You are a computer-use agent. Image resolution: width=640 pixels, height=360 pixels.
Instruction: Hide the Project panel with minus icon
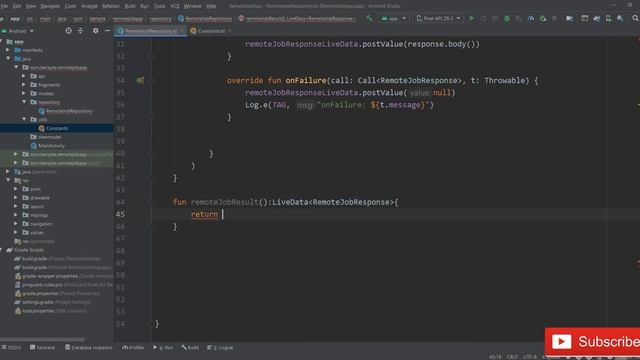107,31
